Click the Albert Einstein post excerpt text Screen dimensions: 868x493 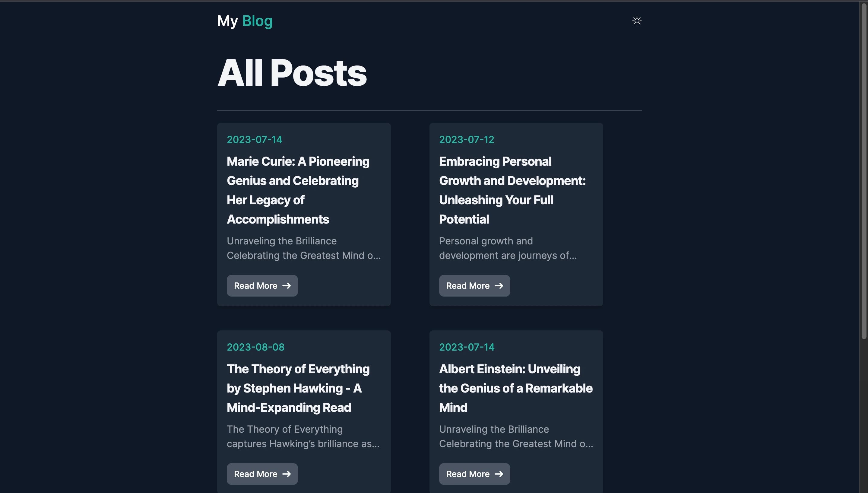pos(516,437)
